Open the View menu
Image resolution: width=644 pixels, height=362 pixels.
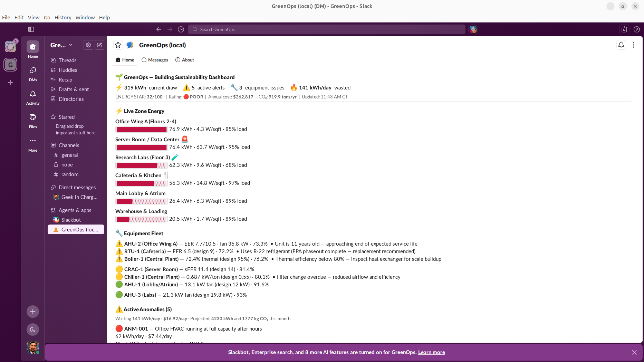[34, 18]
